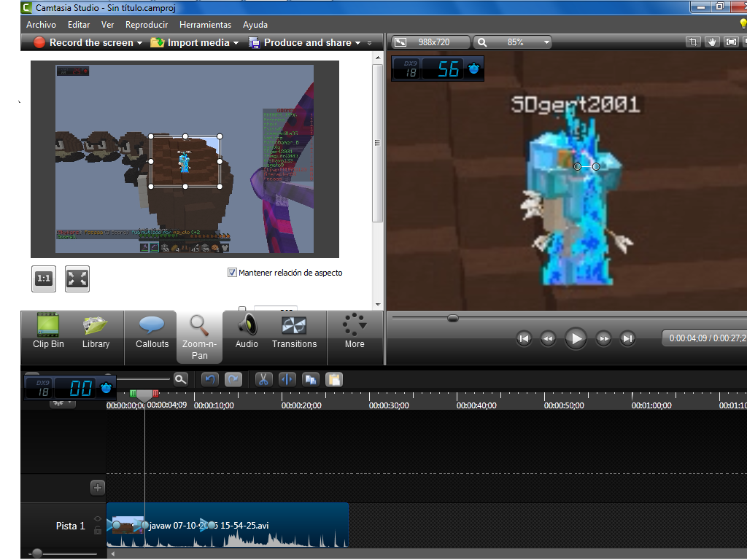Click the preview playback scrubber handle
747x560 pixels.
coord(453,318)
